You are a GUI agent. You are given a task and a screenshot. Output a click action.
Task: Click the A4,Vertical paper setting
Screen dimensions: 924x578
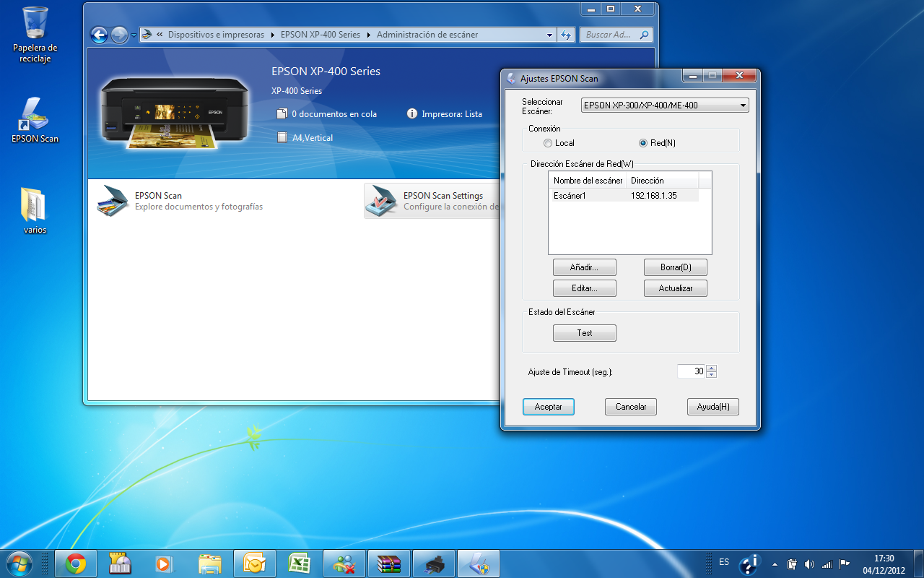305,138
